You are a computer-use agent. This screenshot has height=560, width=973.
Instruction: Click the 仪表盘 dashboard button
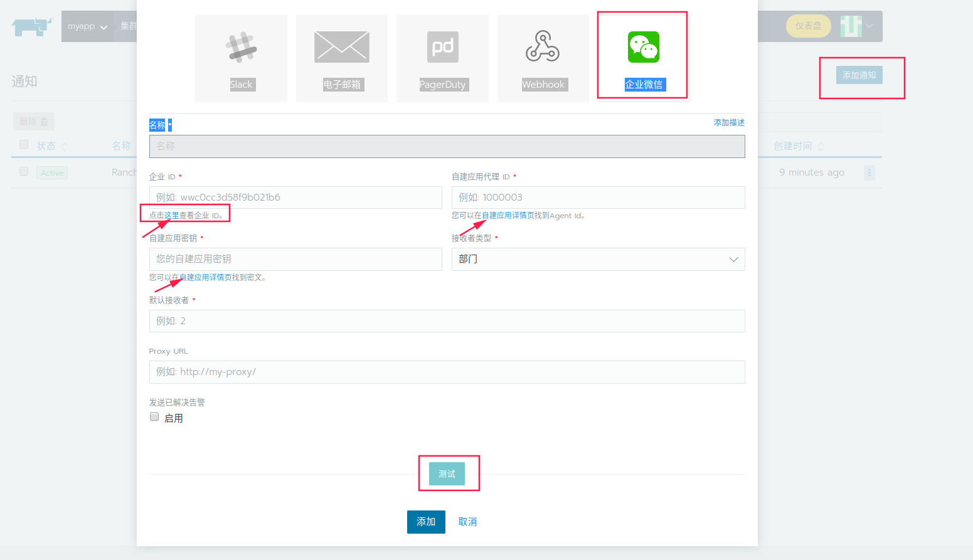pyautogui.click(x=808, y=26)
